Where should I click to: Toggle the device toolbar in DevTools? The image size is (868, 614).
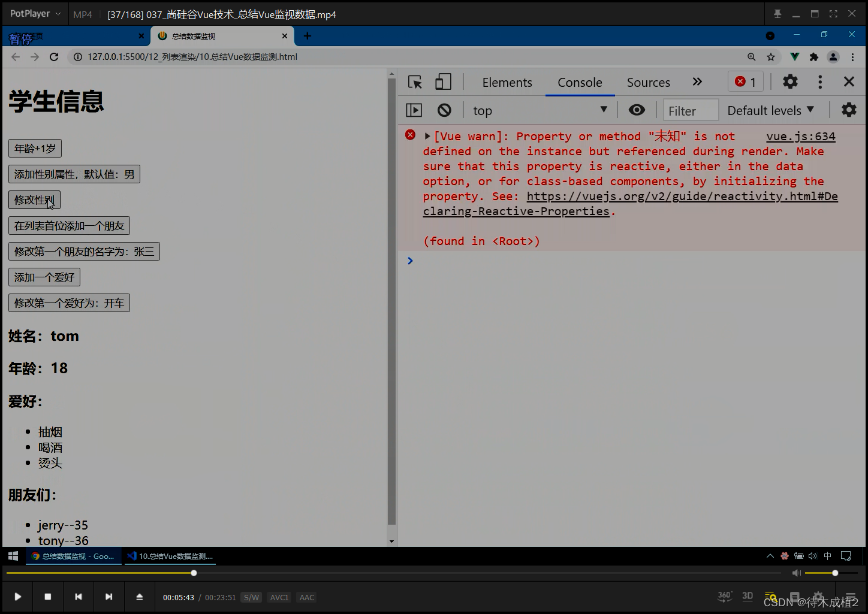click(443, 82)
